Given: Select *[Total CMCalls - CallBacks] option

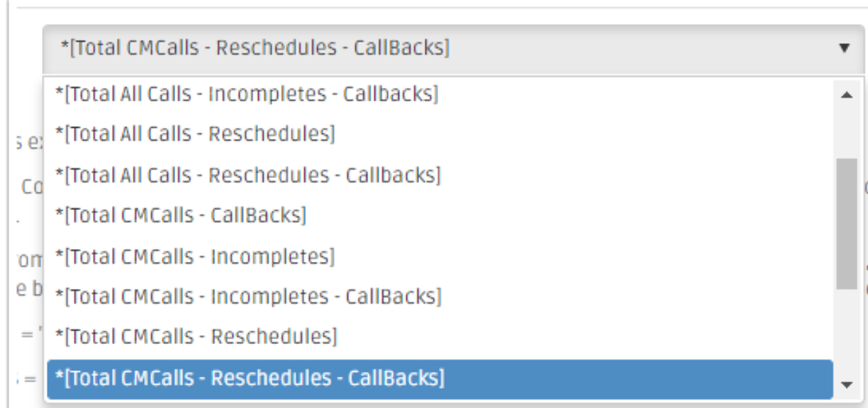Looking at the screenshot, I should click(440, 215).
